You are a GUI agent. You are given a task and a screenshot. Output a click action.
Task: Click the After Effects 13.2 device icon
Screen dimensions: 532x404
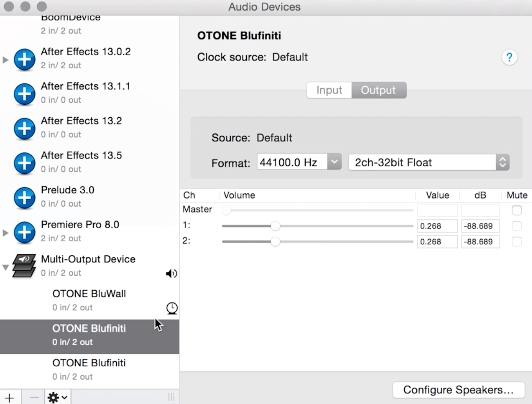pyautogui.click(x=24, y=129)
